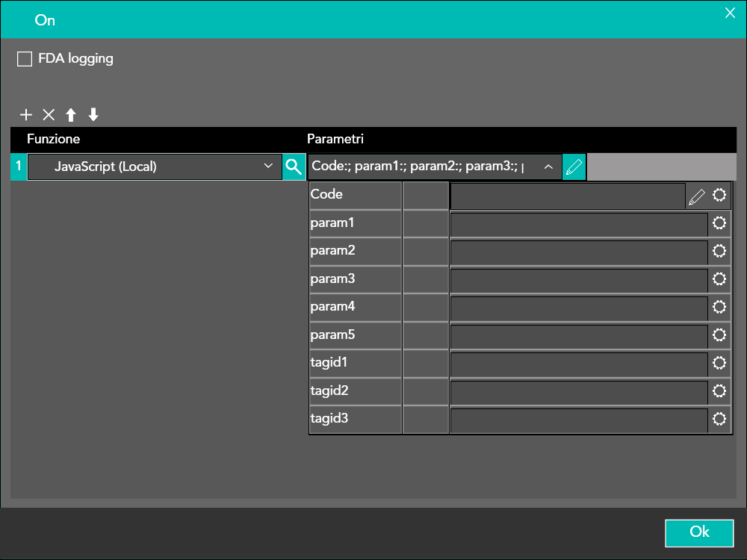Click the plus icon to add function
This screenshot has height=560, width=747.
(26, 115)
